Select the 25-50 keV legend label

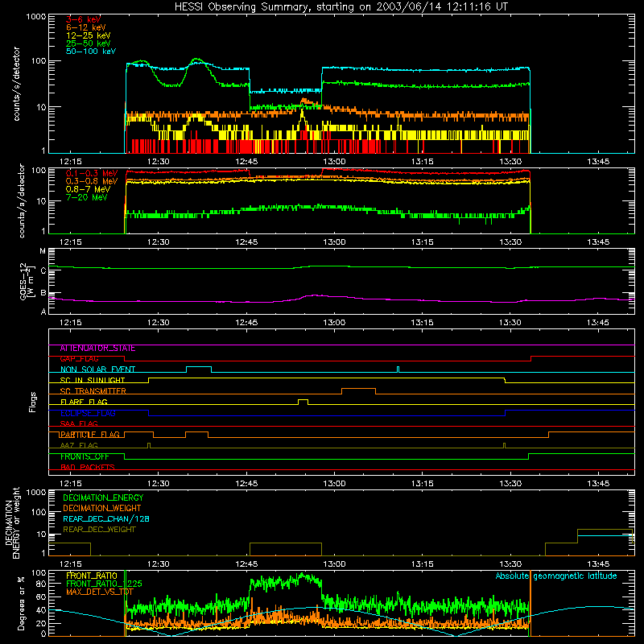[x=89, y=43]
